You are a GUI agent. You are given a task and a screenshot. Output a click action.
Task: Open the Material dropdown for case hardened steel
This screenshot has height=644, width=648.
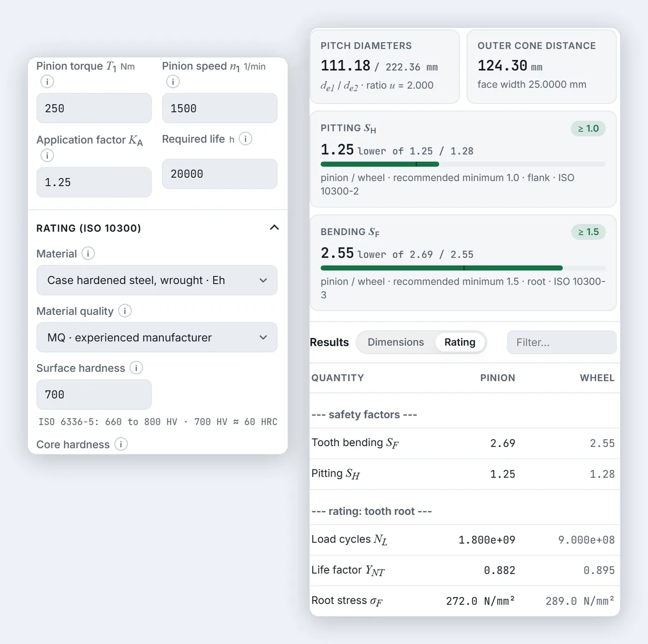coord(157,280)
